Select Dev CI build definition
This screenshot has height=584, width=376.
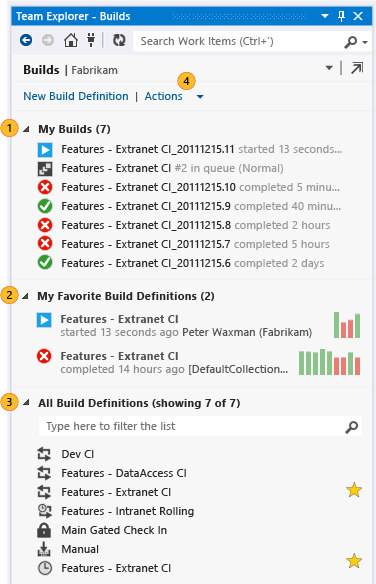(78, 454)
